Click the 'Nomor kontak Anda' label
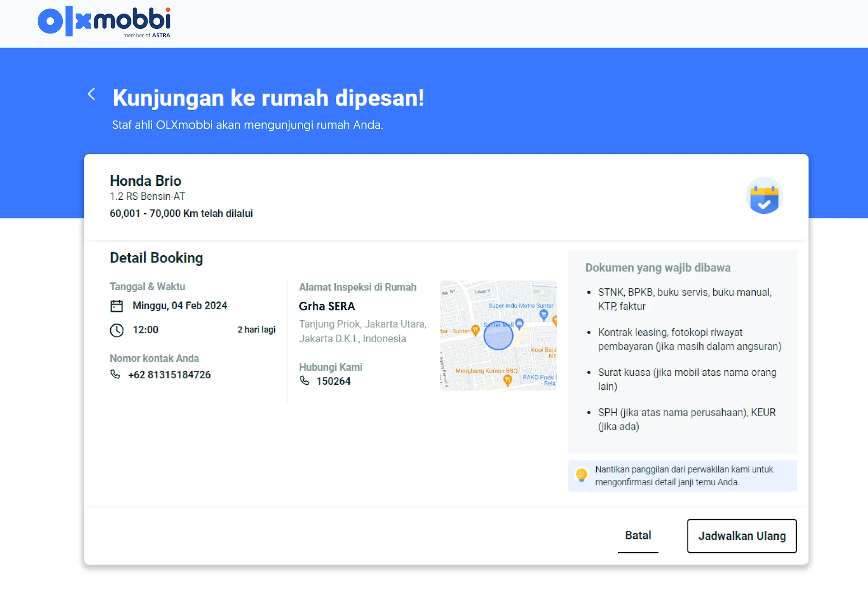This screenshot has height=595, width=868. [154, 358]
